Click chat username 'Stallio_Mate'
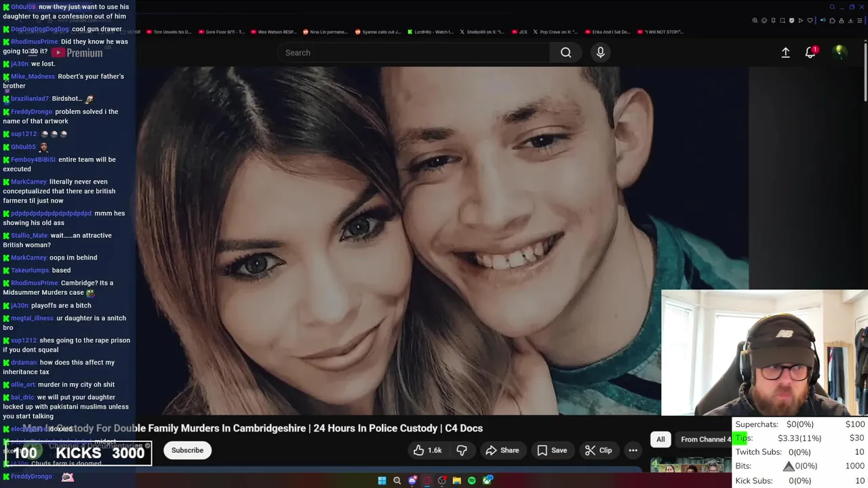Screen dimensions: 868x488 click(29, 236)
